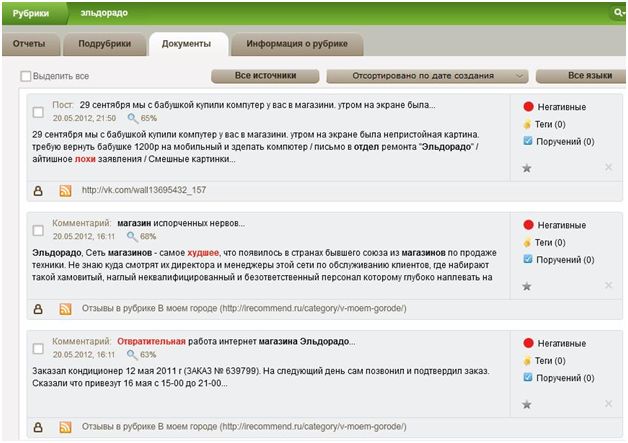Click the '65%' relevance value
This screenshot has width=628, height=443.
149,118
